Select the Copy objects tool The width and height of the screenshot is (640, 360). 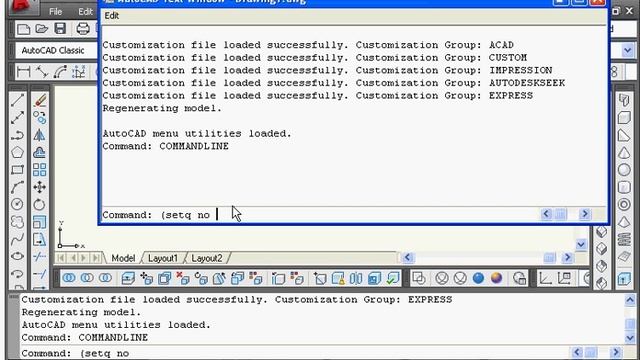tap(40, 118)
